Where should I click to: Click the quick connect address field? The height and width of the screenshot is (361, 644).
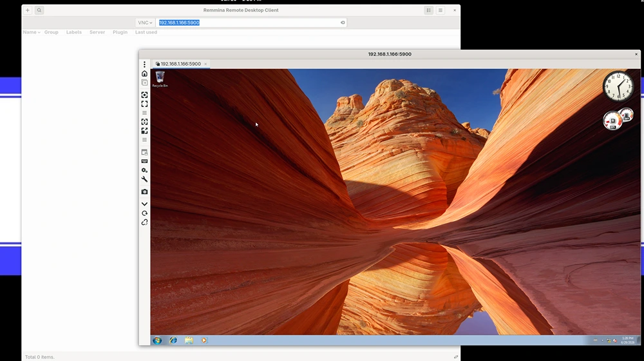[251, 23]
